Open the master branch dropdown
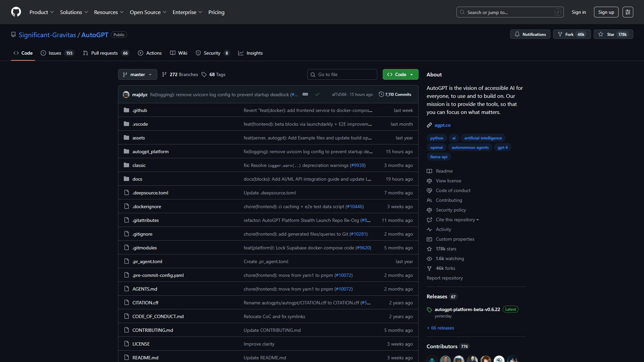The height and width of the screenshot is (362, 644). tap(138, 74)
